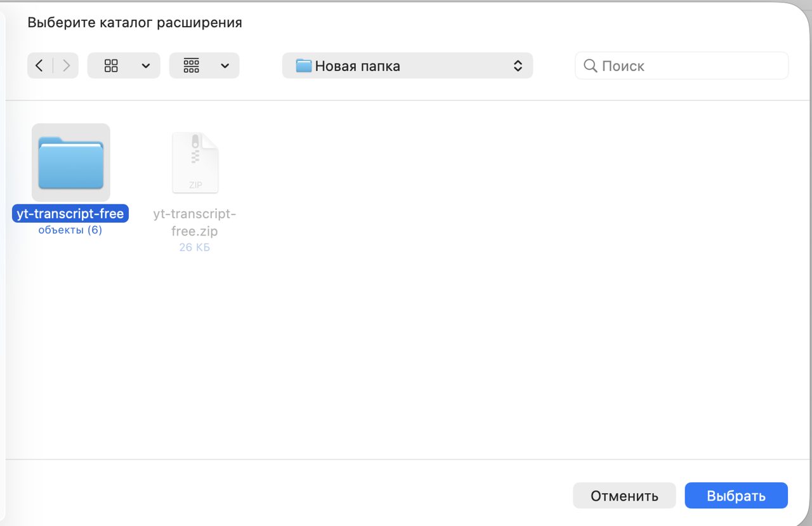Switch to icon grid view
Viewport: 812px width, 526px height.
pyautogui.click(x=111, y=65)
